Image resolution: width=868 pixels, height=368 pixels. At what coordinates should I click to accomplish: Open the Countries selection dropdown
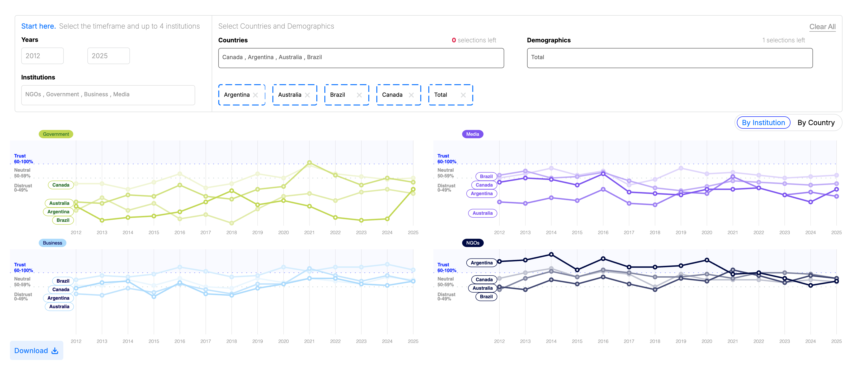point(361,58)
